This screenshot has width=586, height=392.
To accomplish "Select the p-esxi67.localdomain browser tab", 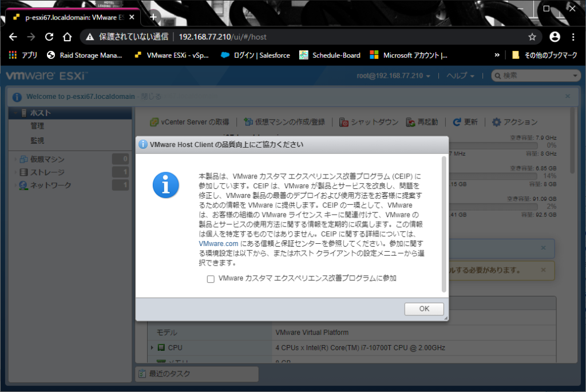I will (x=73, y=17).
